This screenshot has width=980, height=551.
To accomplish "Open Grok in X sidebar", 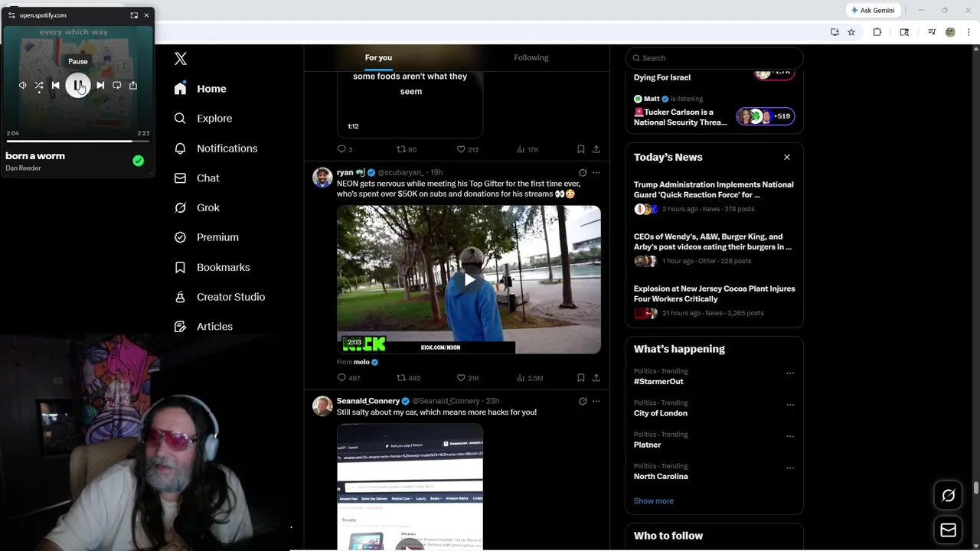I will (x=197, y=208).
